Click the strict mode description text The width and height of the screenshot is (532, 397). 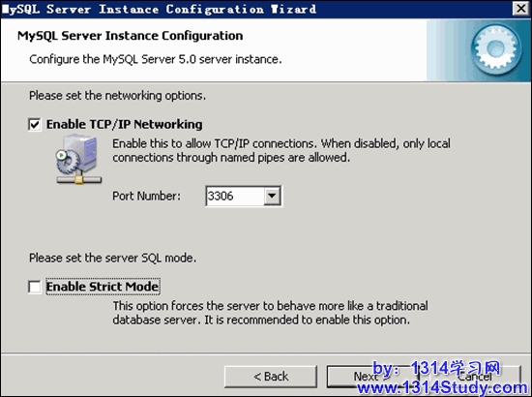tap(271, 313)
